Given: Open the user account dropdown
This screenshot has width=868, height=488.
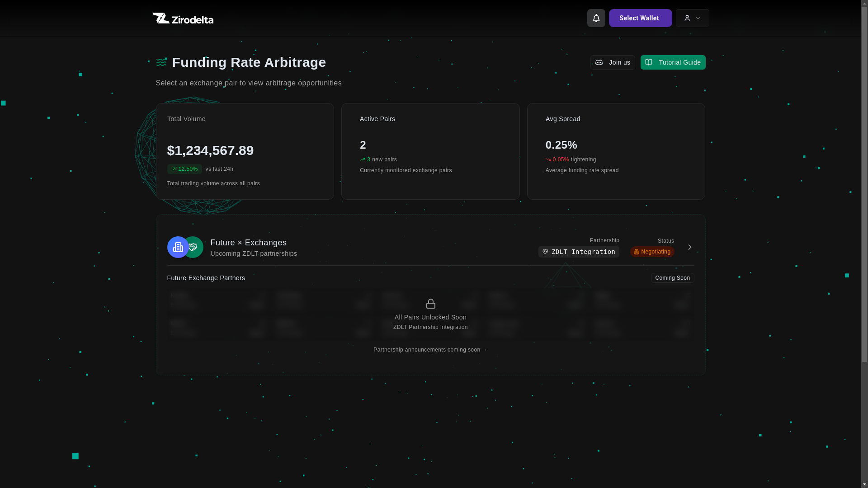Looking at the screenshot, I should (692, 18).
